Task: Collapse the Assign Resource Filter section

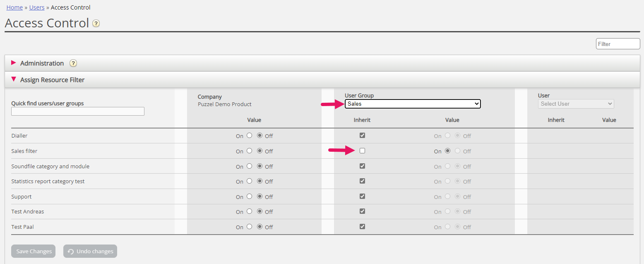Action: [x=14, y=79]
